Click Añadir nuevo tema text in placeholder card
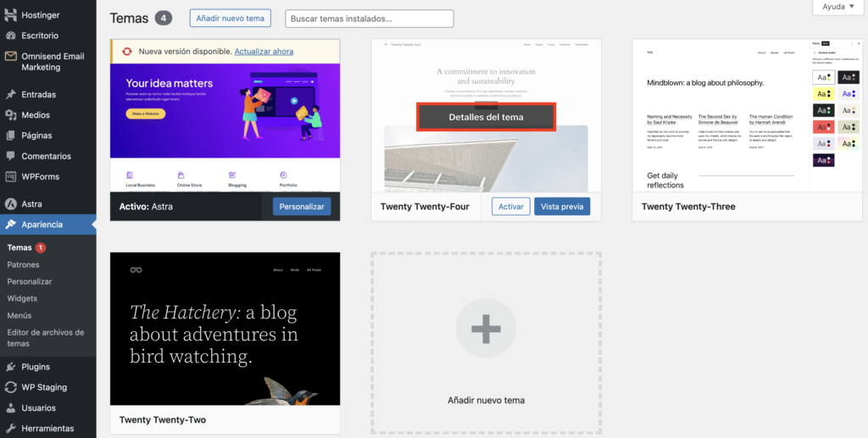 click(x=486, y=401)
